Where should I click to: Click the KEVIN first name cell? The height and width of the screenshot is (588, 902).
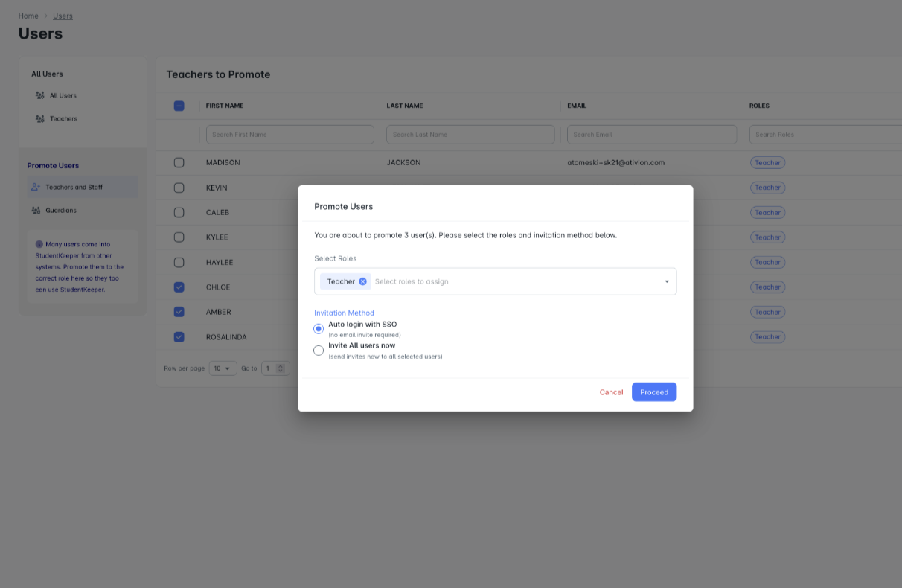[x=217, y=188]
